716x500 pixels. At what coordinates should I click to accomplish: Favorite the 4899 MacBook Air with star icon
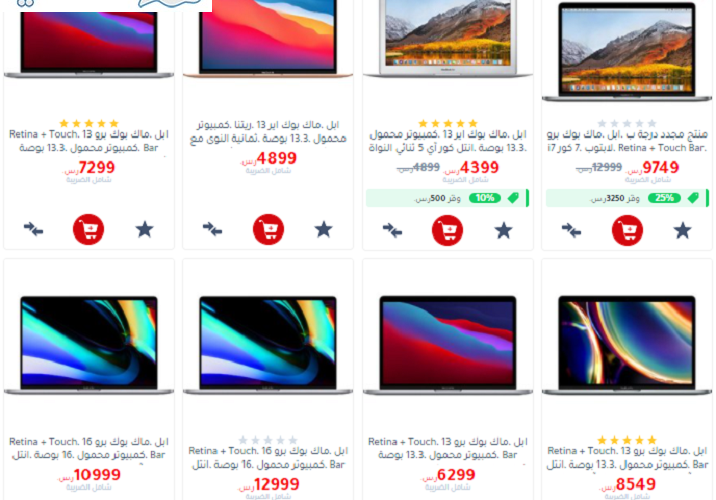323,229
